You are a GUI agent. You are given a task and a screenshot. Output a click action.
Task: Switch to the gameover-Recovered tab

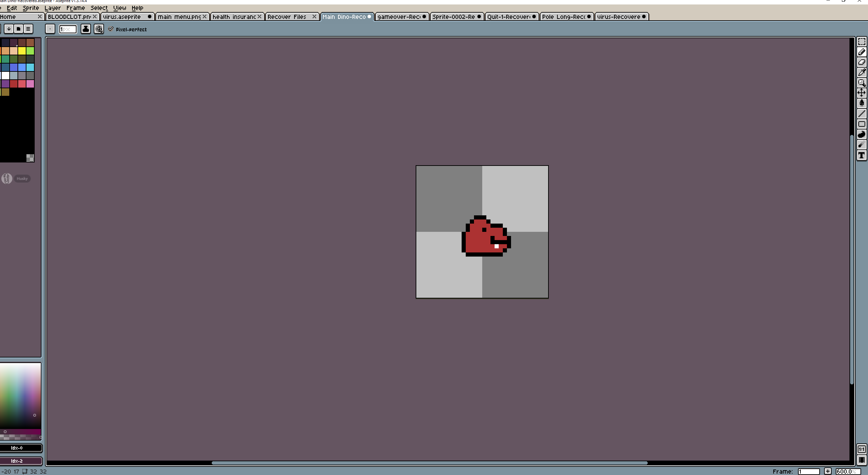(399, 16)
